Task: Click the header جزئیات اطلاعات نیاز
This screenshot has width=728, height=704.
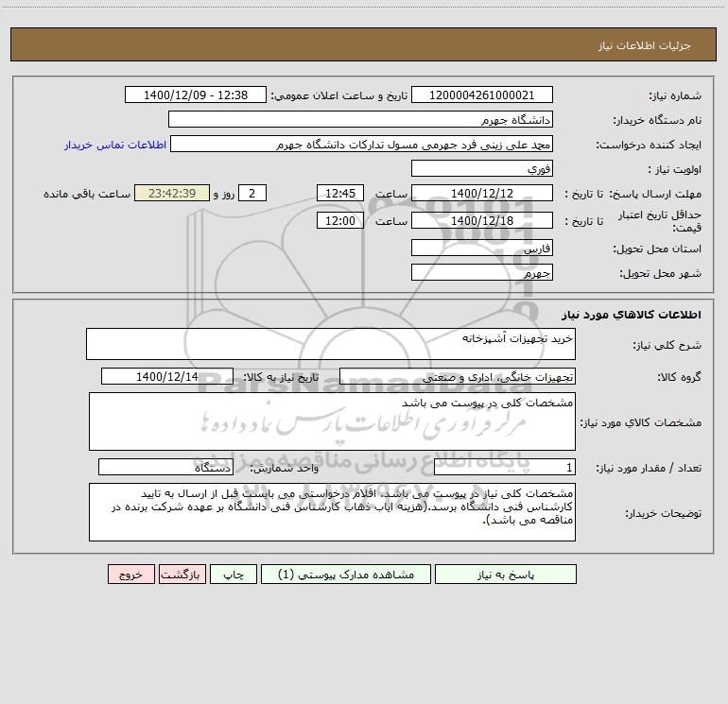Action: click(645, 45)
